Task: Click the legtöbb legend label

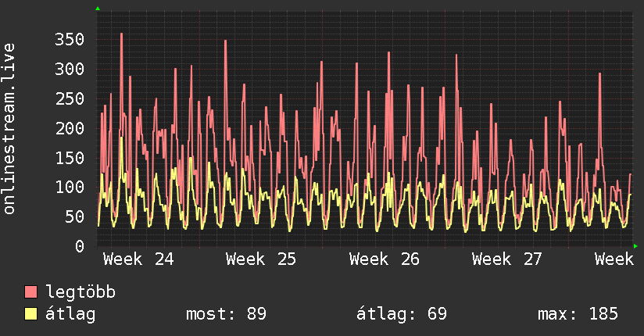Action: tap(80, 291)
